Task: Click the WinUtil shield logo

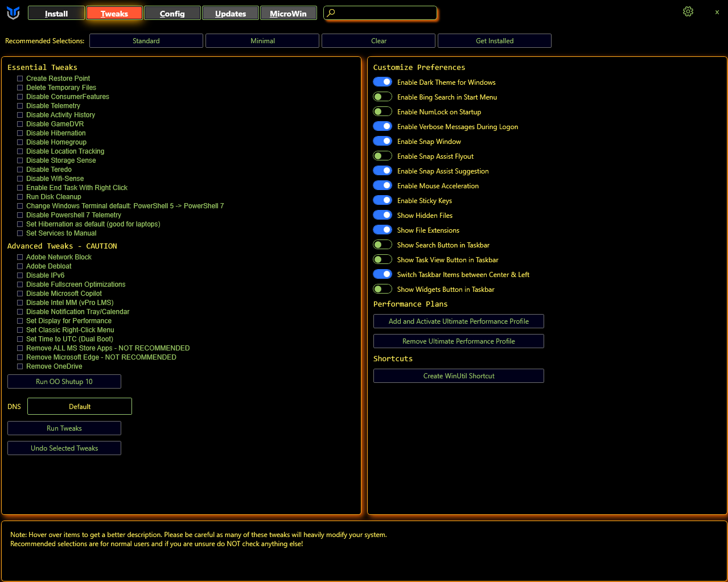Action: coord(13,13)
